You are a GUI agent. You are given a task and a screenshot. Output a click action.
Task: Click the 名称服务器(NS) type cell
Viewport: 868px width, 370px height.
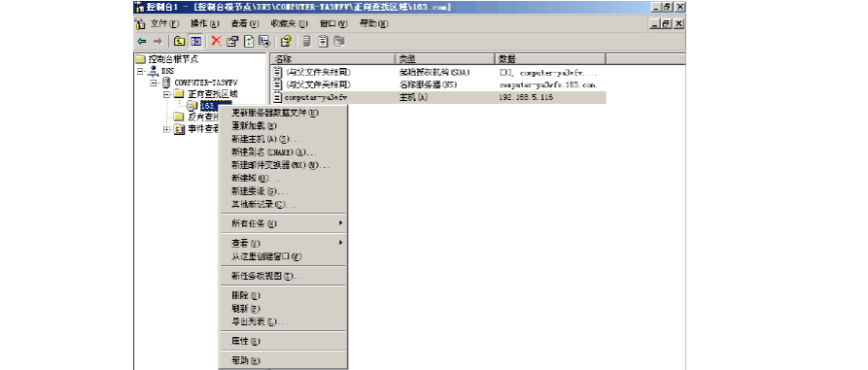pyautogui.click(x=428, y=84)
